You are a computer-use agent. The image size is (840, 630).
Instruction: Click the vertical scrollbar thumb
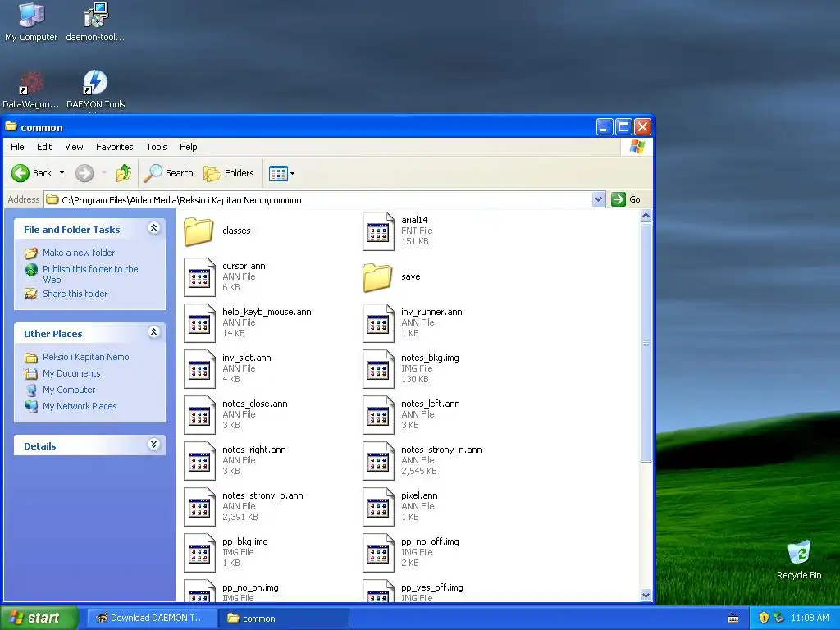[646, 342]
